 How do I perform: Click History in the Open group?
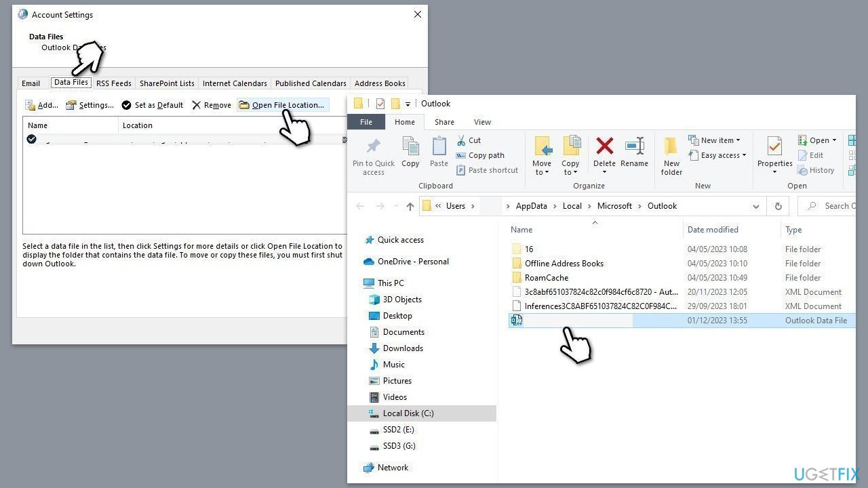[816, 170]
